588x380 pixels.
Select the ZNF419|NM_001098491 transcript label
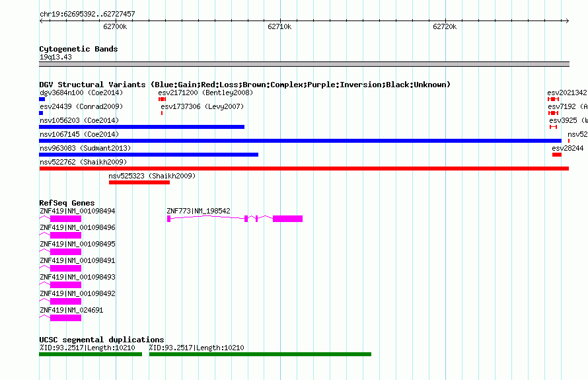[77, 260]
